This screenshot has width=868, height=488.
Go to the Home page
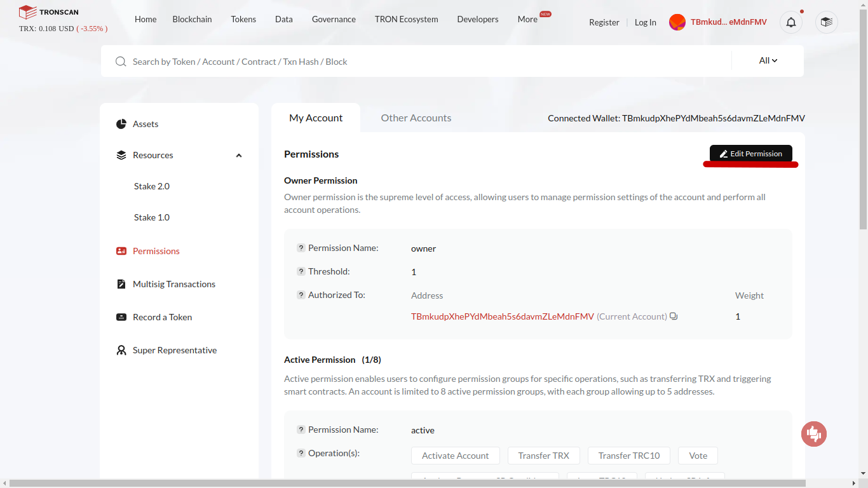click(x=146, y=19)
